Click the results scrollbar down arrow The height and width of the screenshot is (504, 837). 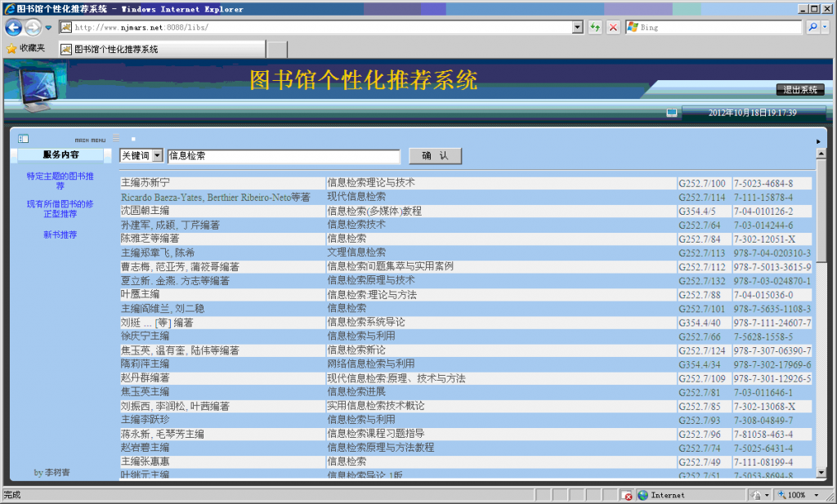pyautogui.click(x=821, y=472)
